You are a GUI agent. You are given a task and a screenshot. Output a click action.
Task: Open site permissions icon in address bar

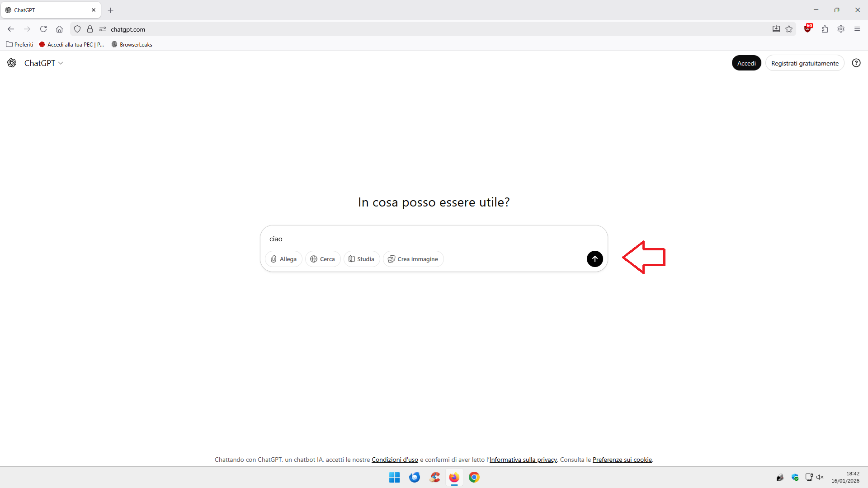(x=103, y=29)
